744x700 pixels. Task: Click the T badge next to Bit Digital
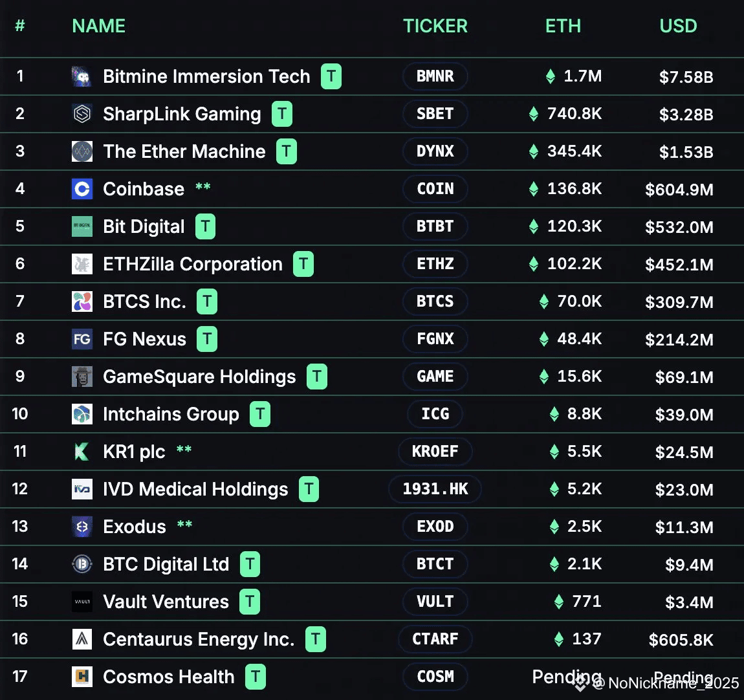coord(206,226)
